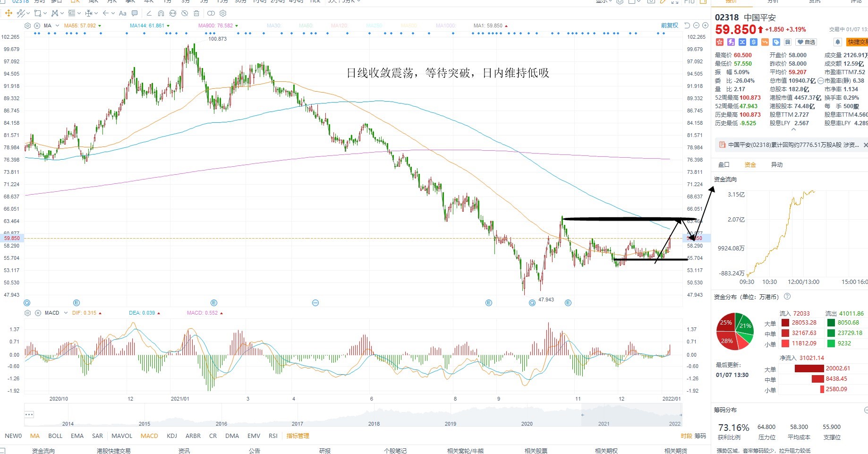Show help for 资金分布 question mark
Screen dimensions: 868x454
click(787, 296)
